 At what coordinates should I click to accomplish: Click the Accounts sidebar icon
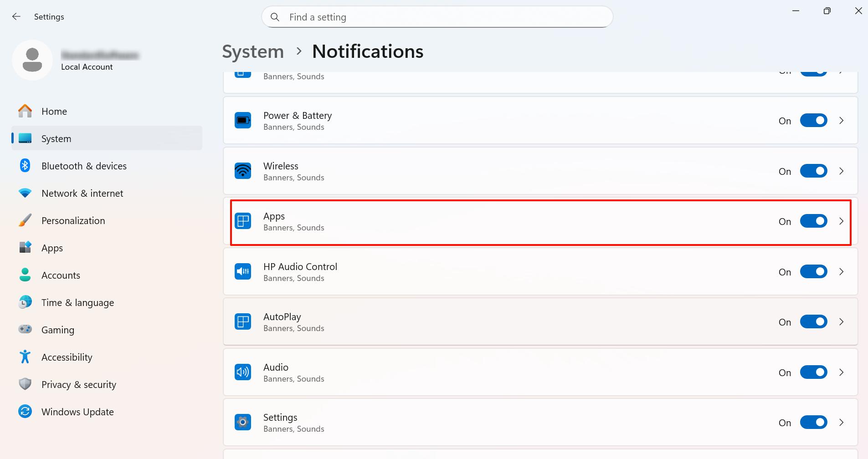click(25, 275)
